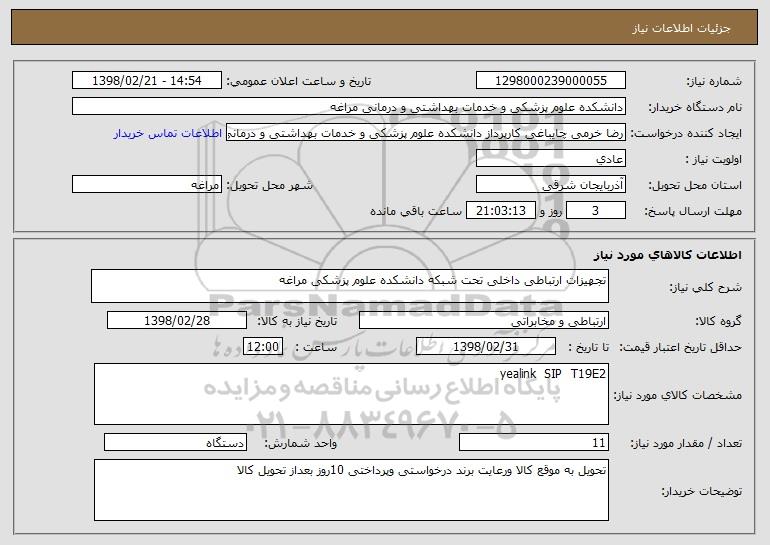This screenshot has width=770, height=545.
Task: Click the حداقل تاریخ اعتبار قیمت label
Action: pos(681,347)
